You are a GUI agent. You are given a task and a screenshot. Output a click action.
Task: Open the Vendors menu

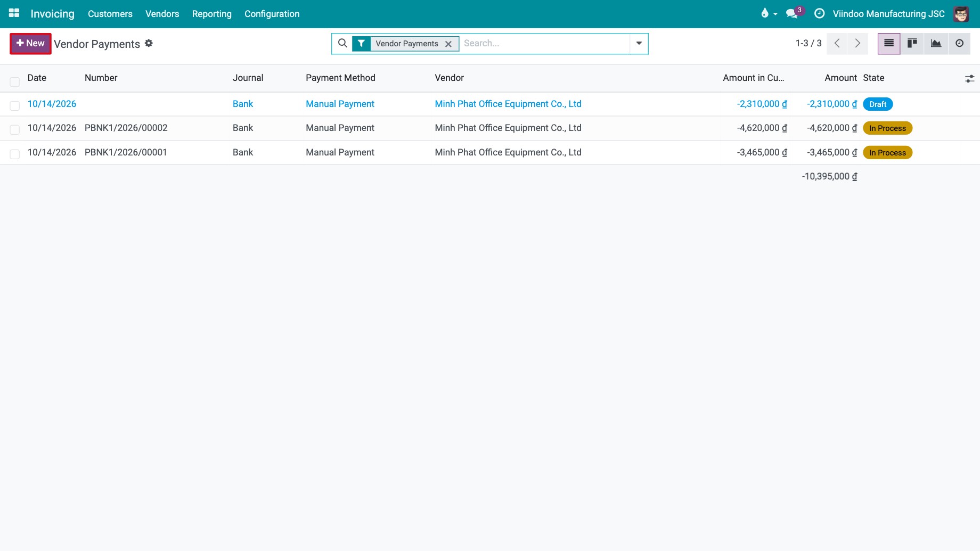pyautogui.click(x=162, y=14)
